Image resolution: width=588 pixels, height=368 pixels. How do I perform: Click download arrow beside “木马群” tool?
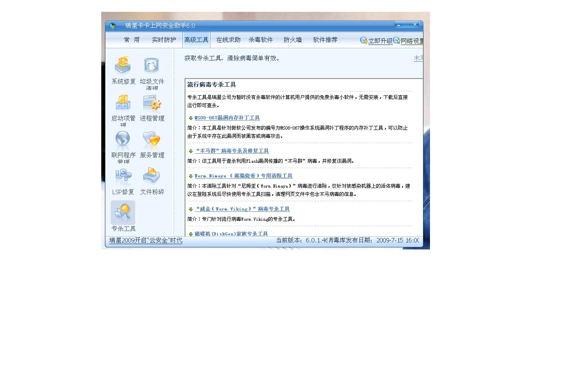191,151
